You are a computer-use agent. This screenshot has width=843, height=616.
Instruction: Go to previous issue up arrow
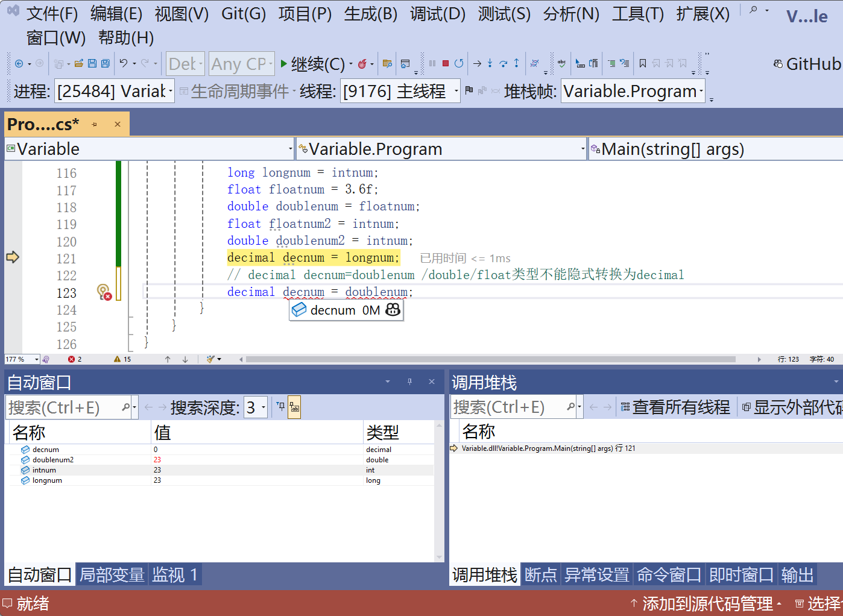pos(168,359)
